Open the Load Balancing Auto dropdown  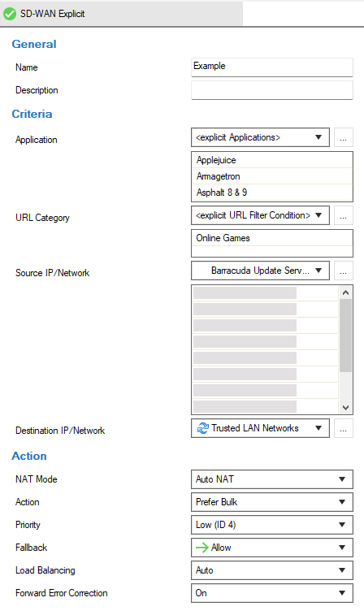pyautogui.click(x=272, y=570)
